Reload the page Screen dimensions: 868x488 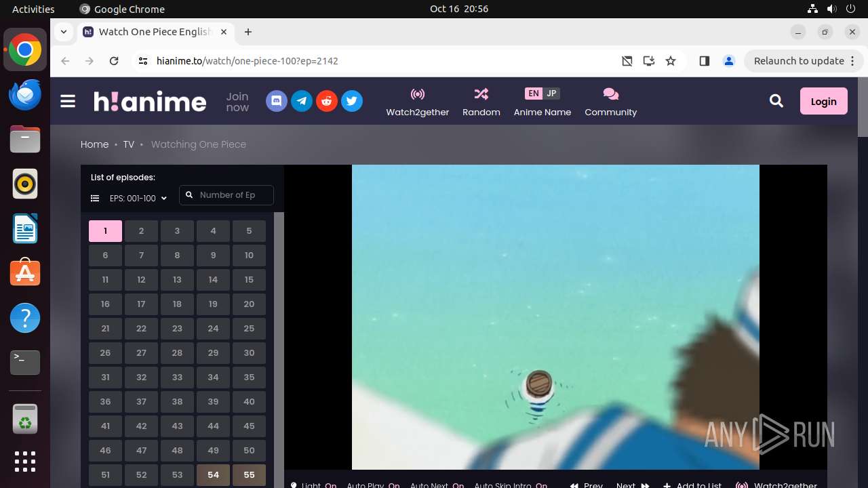coord(114,61)
